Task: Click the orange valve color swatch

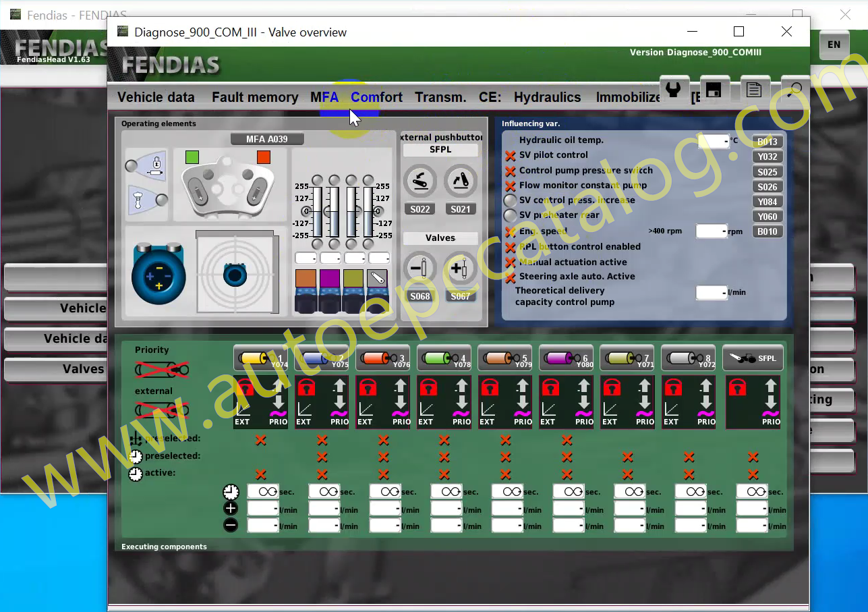Action: [306, 278]
